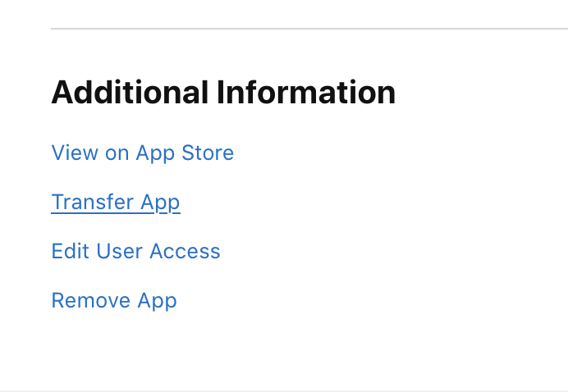The image size is (568, 392).
Task: Open this app's App Store page
Action: tap(142, 153)
